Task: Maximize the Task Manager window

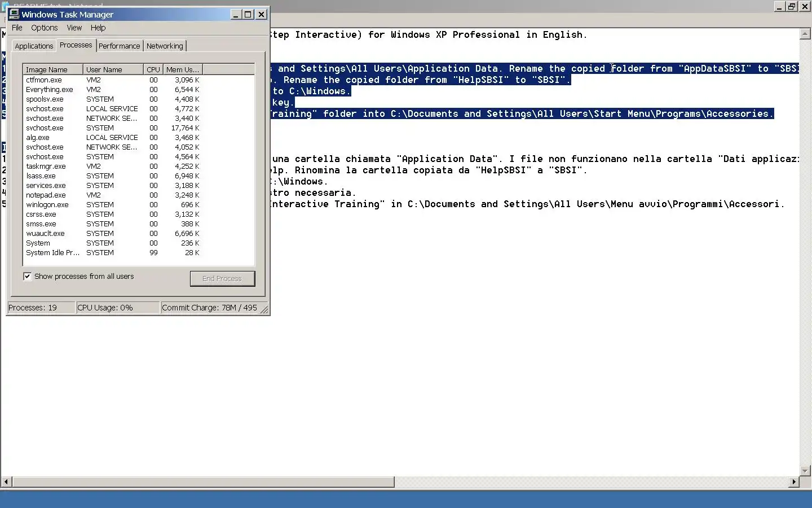Action: [x=248, y=15]
